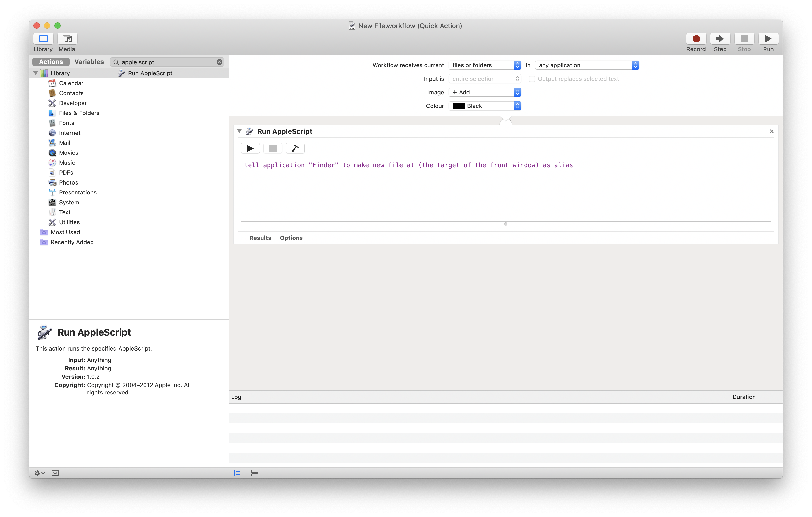Open the Media browser
The height and width of the screenshot is (517, 812).
click(x=67, y=39)
